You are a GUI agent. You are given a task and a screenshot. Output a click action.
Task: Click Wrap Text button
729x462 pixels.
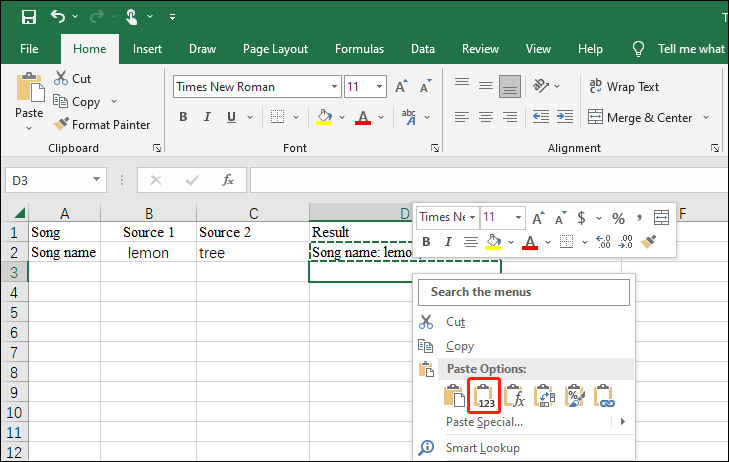click(624, 86)
